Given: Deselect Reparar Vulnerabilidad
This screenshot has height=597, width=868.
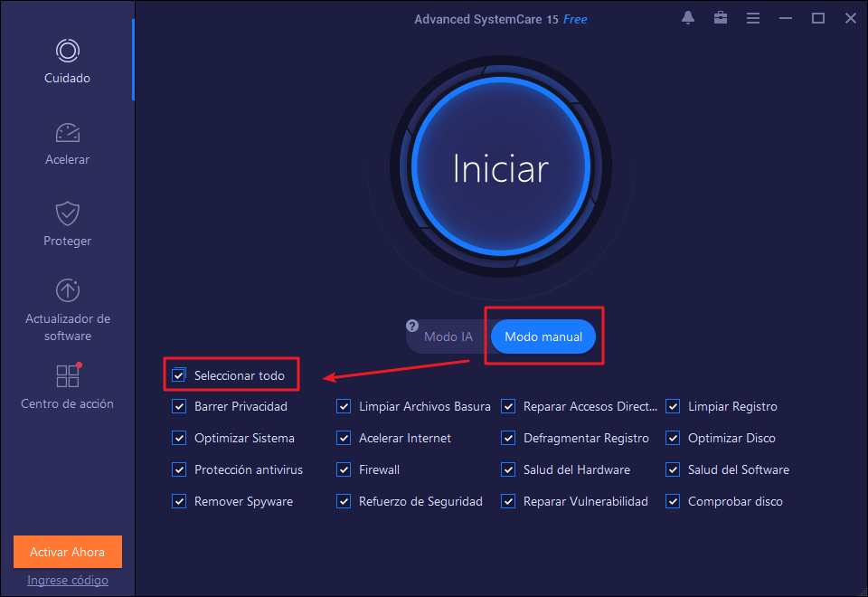Looking at the screenshot, I should pyautogui.click(x=508, y=501).
